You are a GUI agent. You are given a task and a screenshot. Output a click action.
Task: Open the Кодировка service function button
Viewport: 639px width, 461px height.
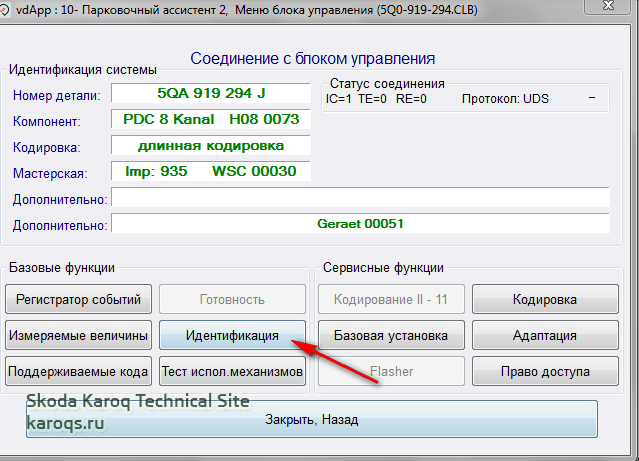coord(544,298)
